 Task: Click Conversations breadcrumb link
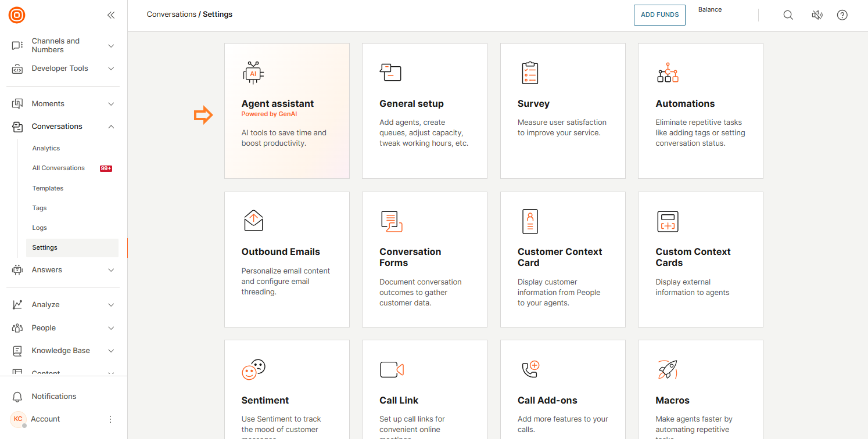pyautogui.click(x=171, y=15)
